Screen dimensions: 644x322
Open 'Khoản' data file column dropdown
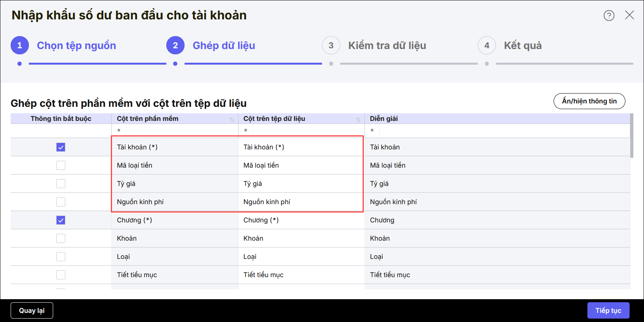pos(301,238)
